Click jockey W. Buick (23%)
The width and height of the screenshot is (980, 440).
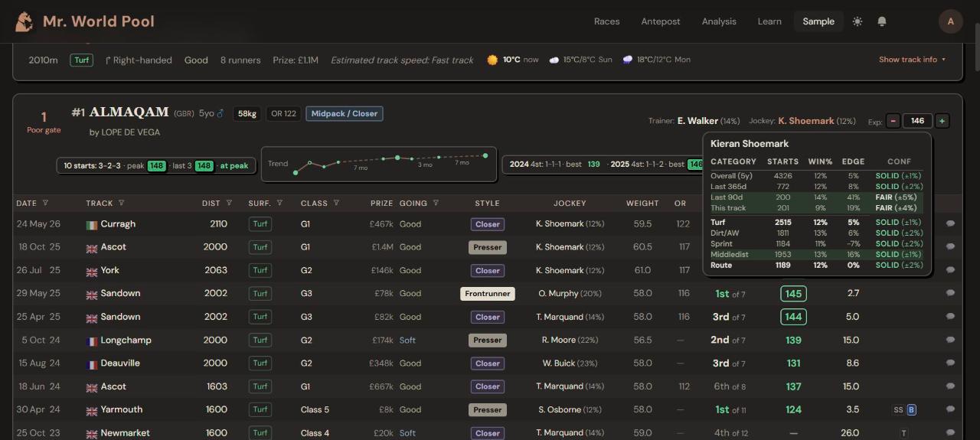pos(570,363)
